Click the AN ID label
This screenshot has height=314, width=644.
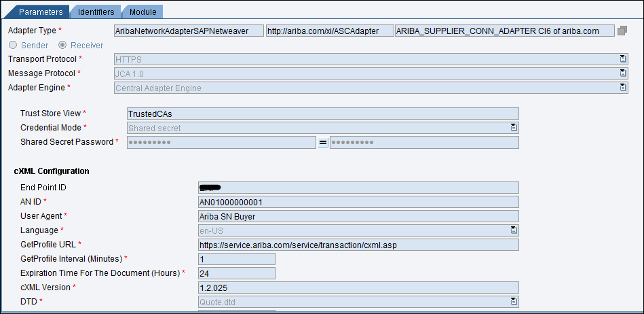tap(31, 201)
